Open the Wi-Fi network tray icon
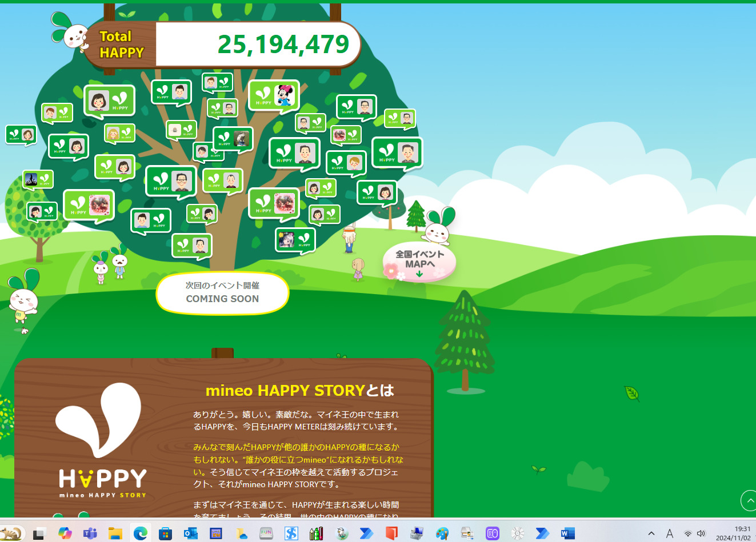756x542 pixels. pos(688,533)
